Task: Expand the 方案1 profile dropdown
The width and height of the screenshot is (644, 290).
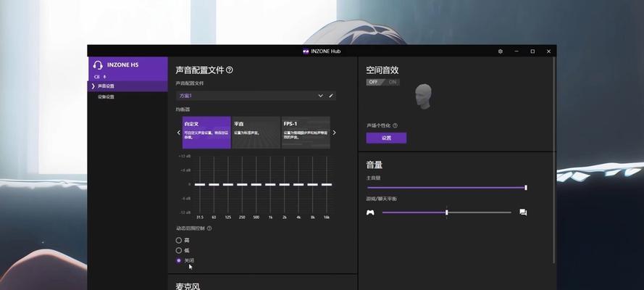Action: tap(320, 96)
